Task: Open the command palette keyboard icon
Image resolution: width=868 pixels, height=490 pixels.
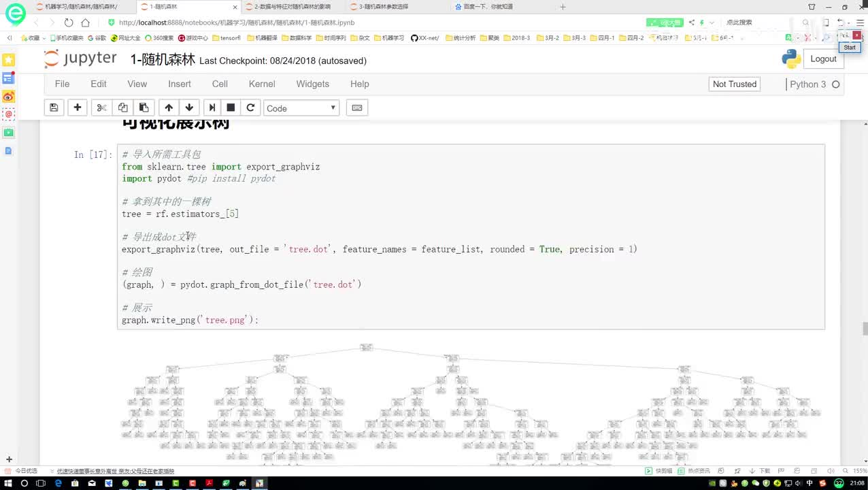Action: (x=357, y=108)
